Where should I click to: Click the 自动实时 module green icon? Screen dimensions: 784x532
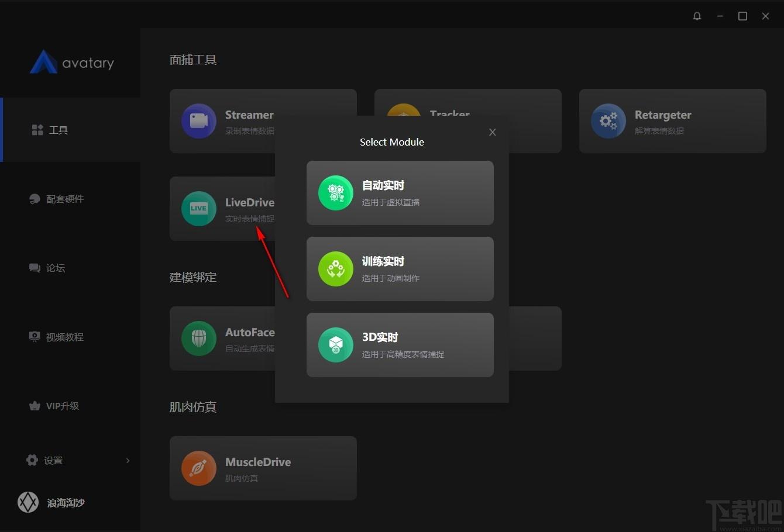tap(336, 193)
